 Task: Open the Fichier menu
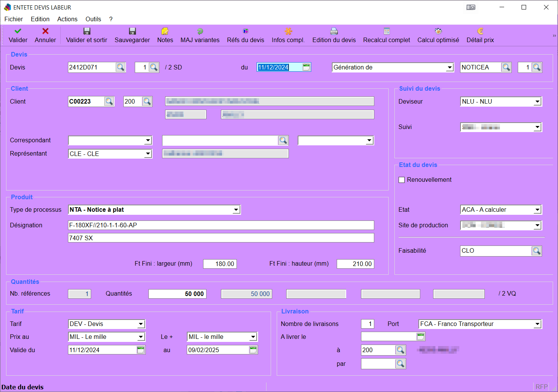pyautogui.click(x=14, y=19)
